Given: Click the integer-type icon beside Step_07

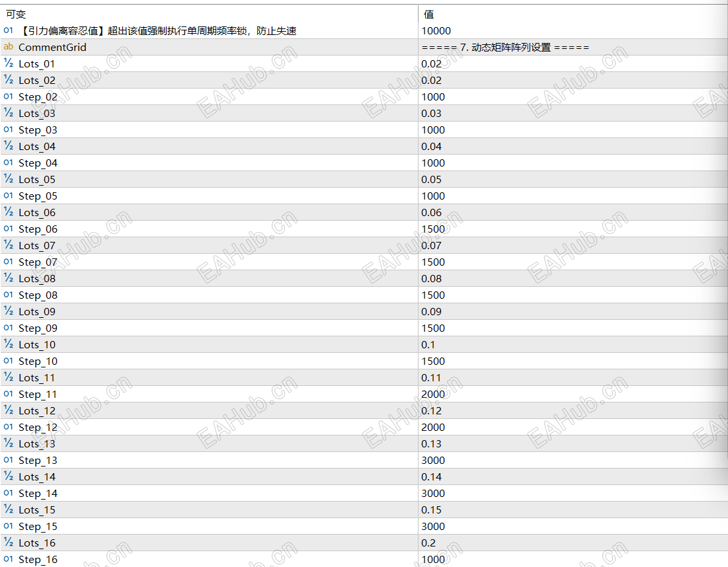Looking at the screenshot, I should (x=9, y=261).
